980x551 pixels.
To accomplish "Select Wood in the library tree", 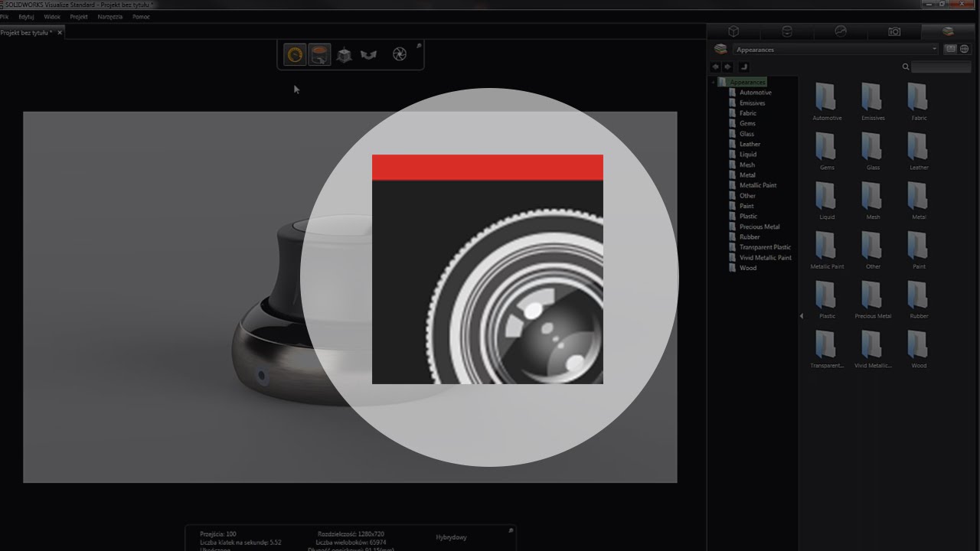I will click(748, 268).
